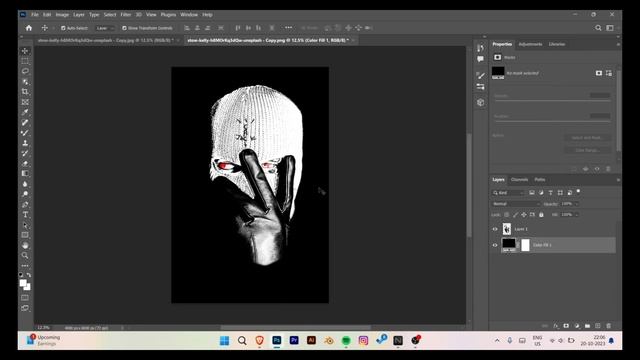
Task: Open the Search icon at top right
Action: (598, 28)
